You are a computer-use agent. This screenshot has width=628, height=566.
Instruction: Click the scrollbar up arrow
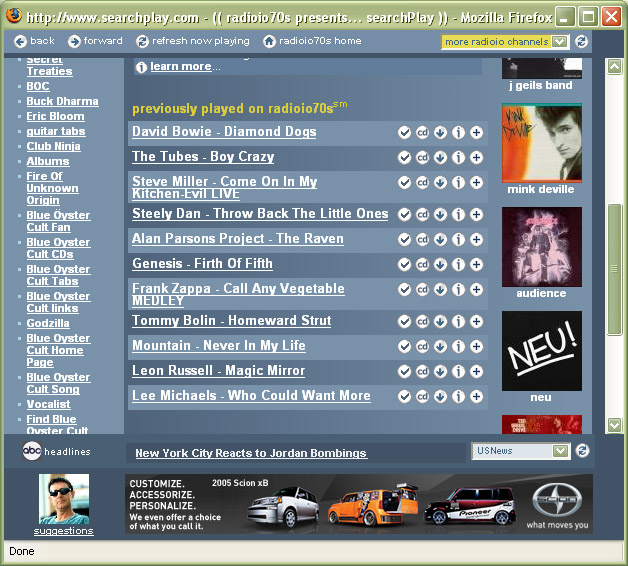click(x=614, y=66)
